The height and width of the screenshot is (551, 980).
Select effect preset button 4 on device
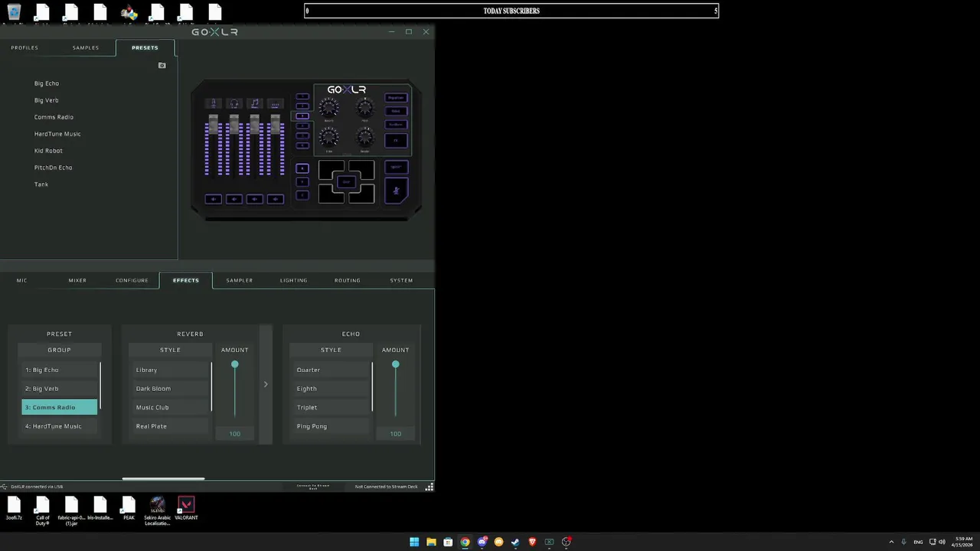[302, 126]
